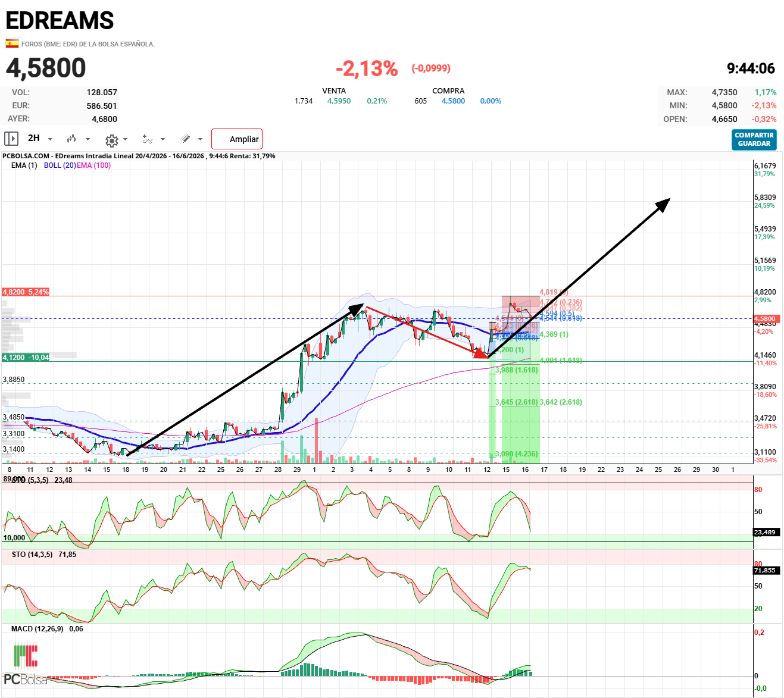Click the COMPRA volume 605
This screenshot has height=698, width=784.
pos(421,101)
